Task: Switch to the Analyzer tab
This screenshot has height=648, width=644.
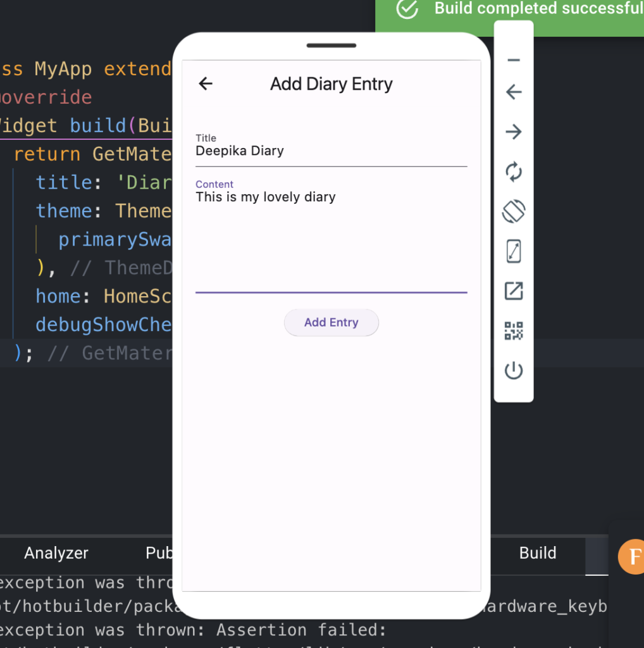Action: pos(56,553)
